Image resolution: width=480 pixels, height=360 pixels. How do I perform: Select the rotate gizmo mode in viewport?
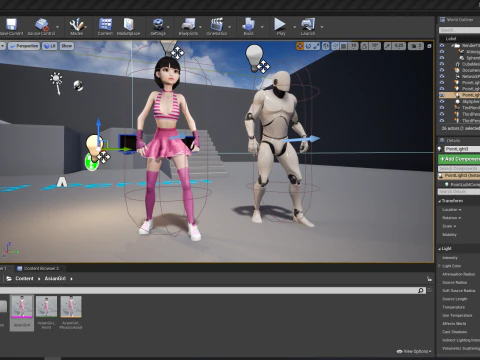click(x=308, y=46)
